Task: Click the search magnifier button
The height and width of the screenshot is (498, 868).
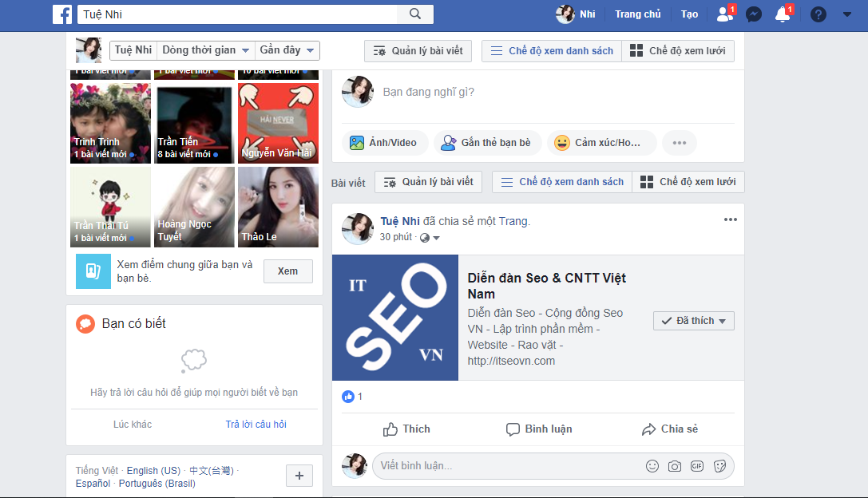Action: tap(415, 14)
